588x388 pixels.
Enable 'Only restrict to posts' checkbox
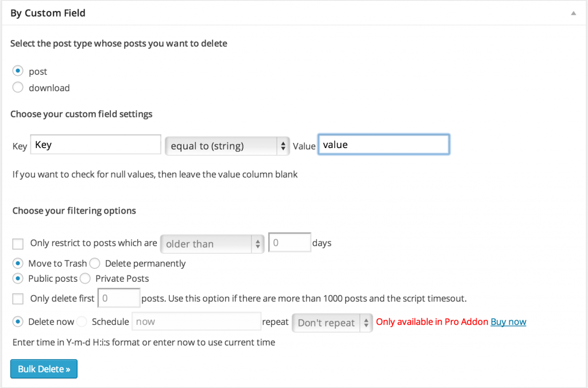coord(17,243)
